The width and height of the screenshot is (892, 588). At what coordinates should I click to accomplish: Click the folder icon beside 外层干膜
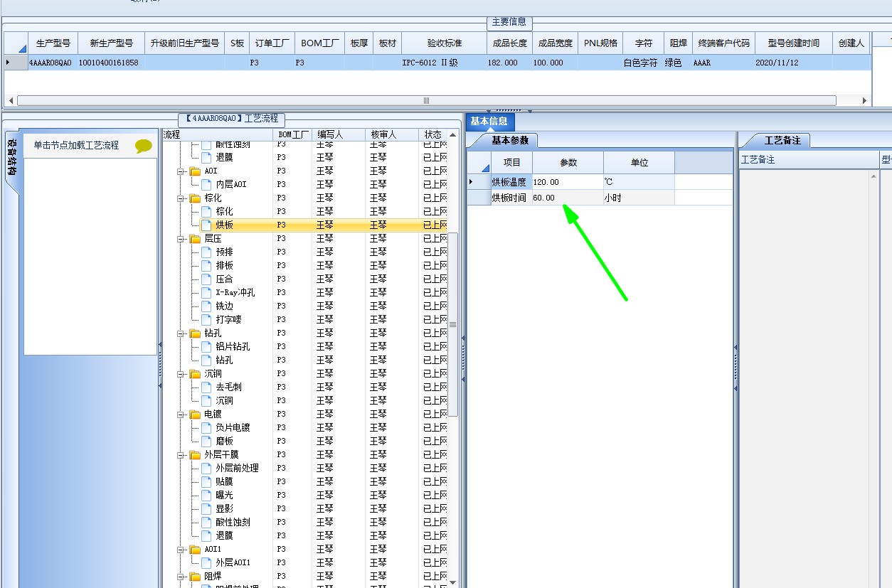coord(195,454)
